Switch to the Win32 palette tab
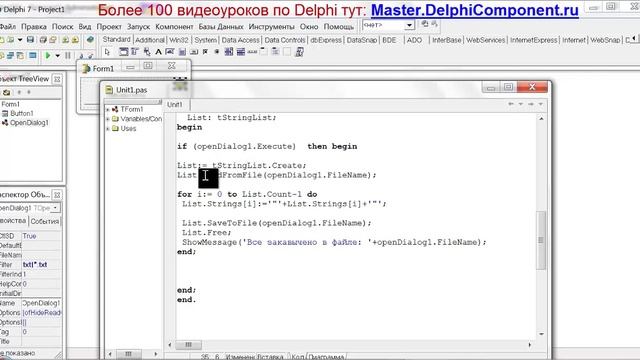The width and height of the screenshot is (640, 360). (179, 40)
